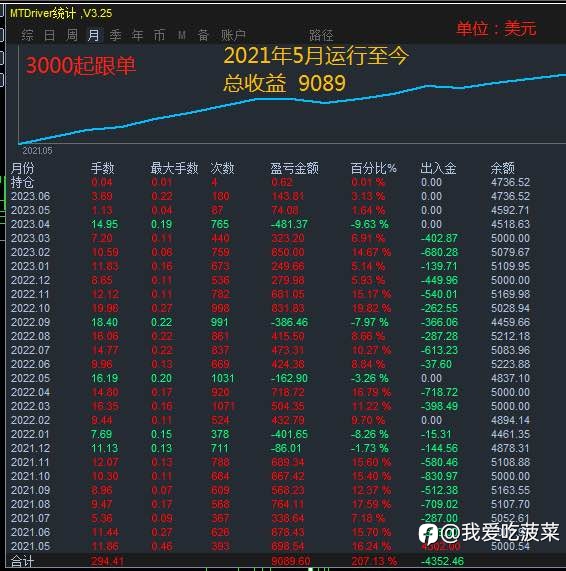The height and width of the screenshot is (571, 566).
Task: Click the 次数 column header
Action: (222, 168)
